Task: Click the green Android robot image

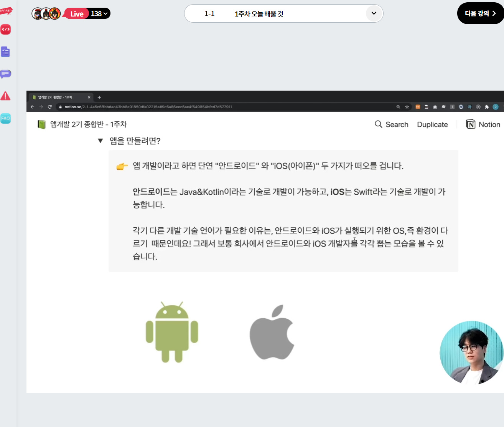Action: (x=172, y=332)
